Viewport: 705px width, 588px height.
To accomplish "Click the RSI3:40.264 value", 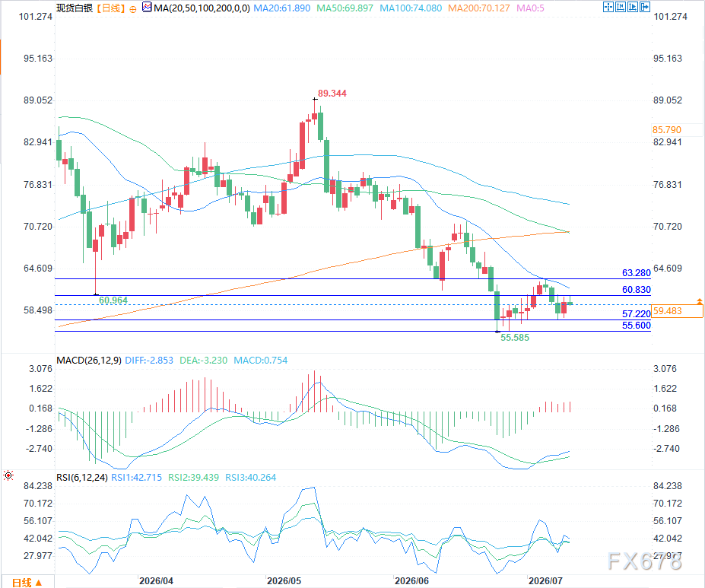I will pyautogui.click(x=250, y=478).
